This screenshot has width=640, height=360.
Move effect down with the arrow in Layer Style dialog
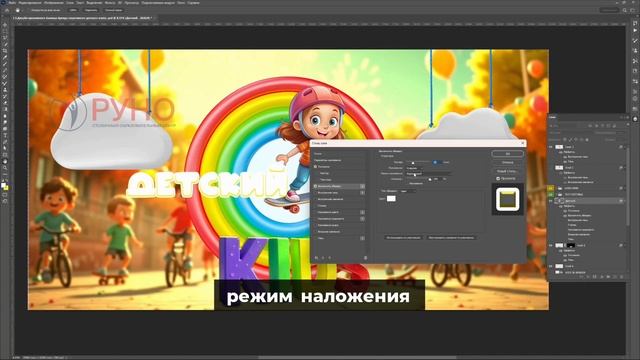(x=329, y=258)
